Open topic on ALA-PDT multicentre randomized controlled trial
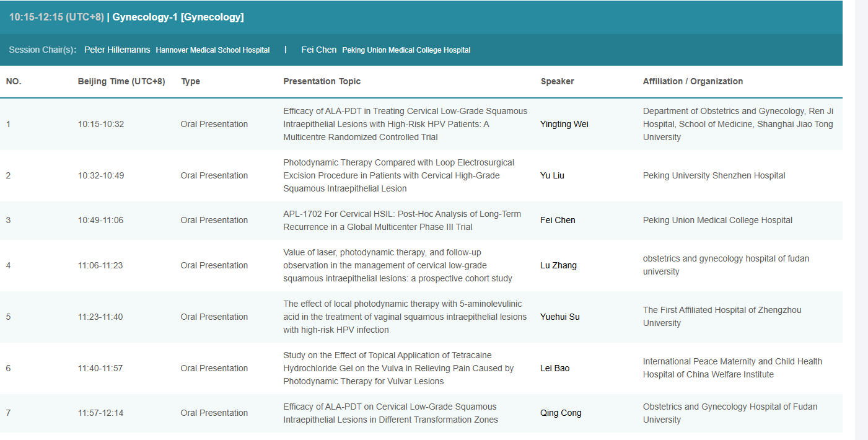The height and width of the screenshot is (440, 868). (405, 124)
